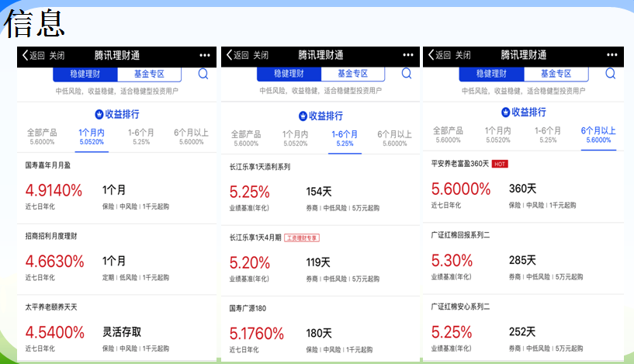The height and width of the screenshot is (364, 634).
Task: Click the 5.30% yield figure
Action: 452,261
